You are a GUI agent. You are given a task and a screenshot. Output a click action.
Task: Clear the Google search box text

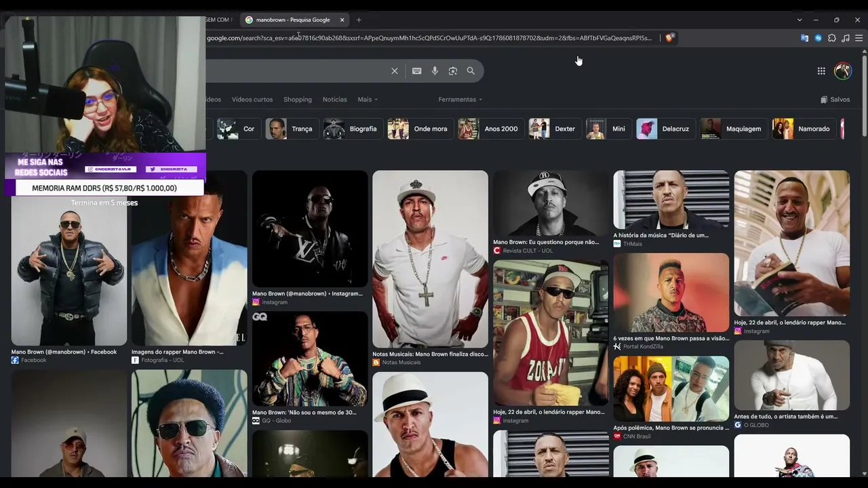click(395, 71)
